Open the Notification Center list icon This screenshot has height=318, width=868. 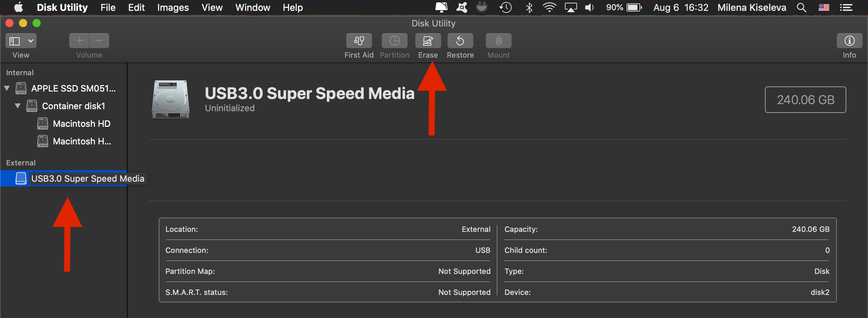click(x=846, y=7)
